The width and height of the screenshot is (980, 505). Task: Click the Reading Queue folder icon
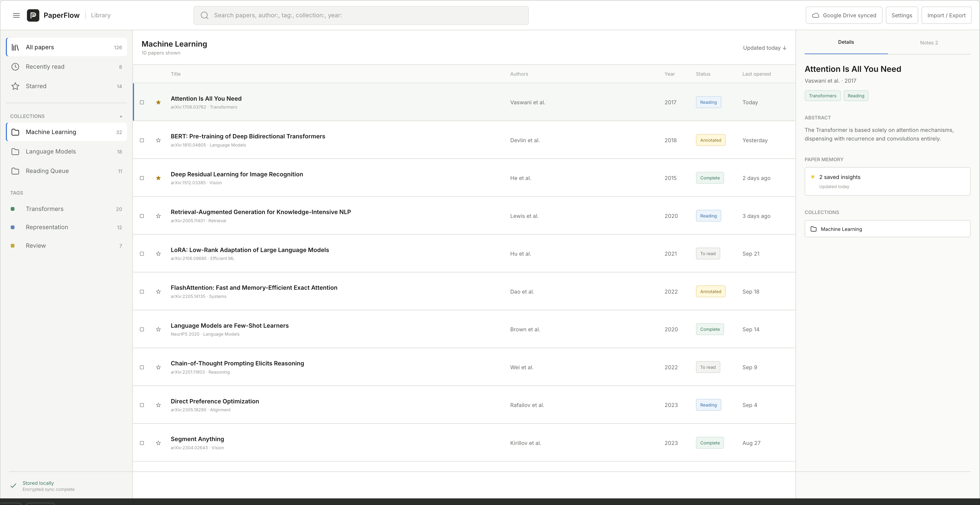point(15,171)
